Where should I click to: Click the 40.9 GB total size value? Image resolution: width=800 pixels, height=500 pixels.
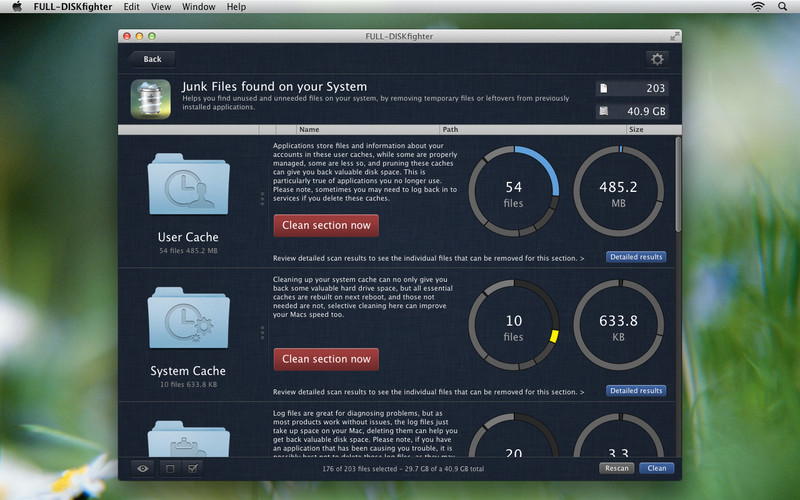[646, 111]
